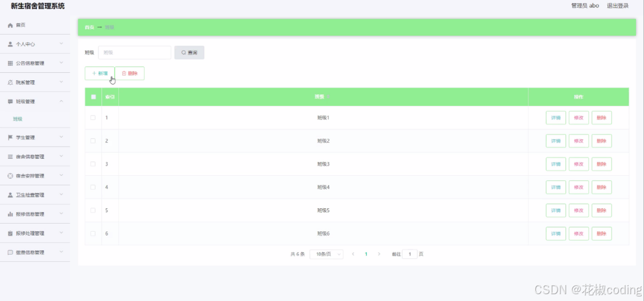The height and width of the screenshot is (301, 644).
Task: Expand the 卫生检查管理 chevron
Action: point(61,195)
